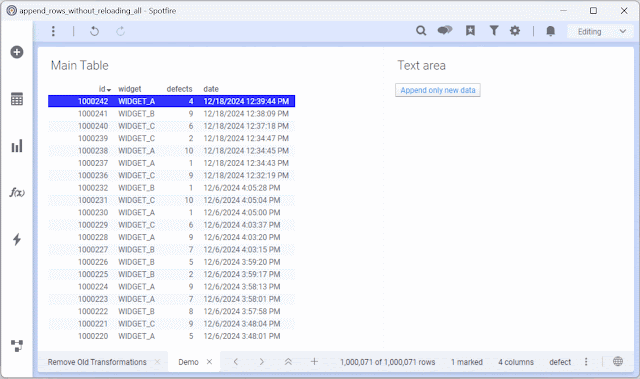Click WIDGET_A in row 1000228
640x379 pixels.
(x=136, y=237)
